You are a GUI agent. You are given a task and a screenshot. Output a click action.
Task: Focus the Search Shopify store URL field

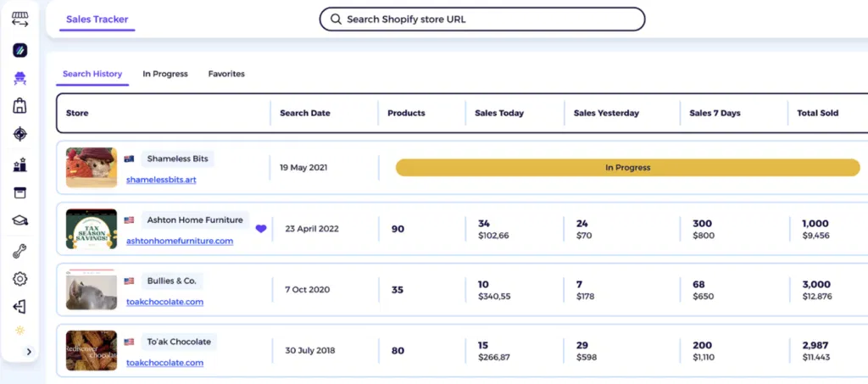click(482, 19)
